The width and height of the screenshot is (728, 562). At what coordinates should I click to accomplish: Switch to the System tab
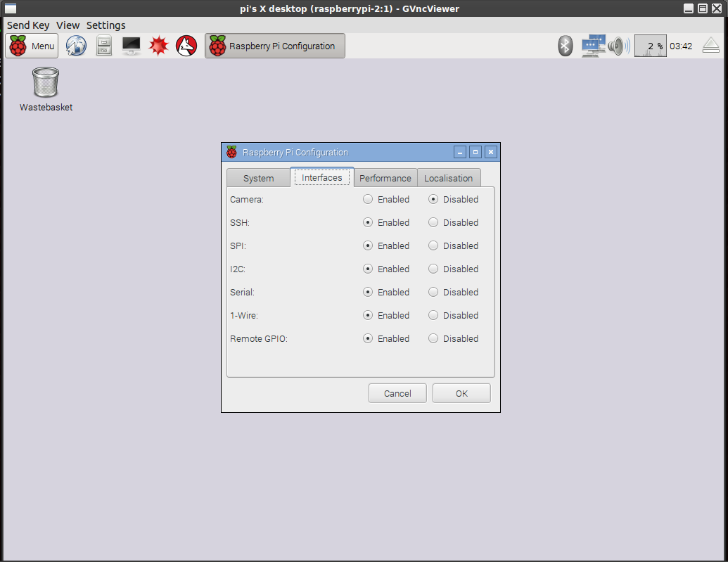coord(258,178)
